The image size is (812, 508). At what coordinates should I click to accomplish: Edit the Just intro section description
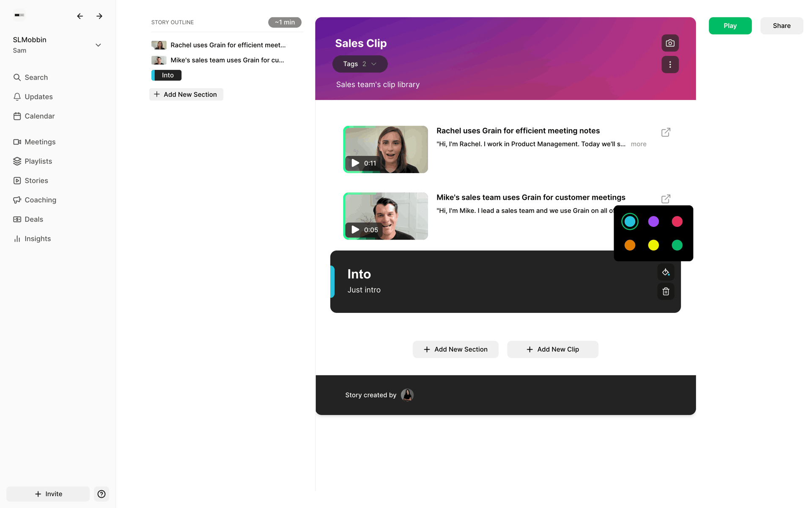tap(364, 290)
